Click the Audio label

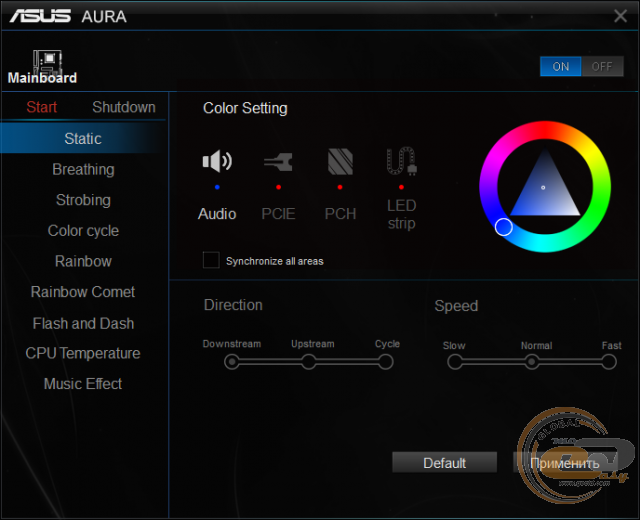(217, 214)
